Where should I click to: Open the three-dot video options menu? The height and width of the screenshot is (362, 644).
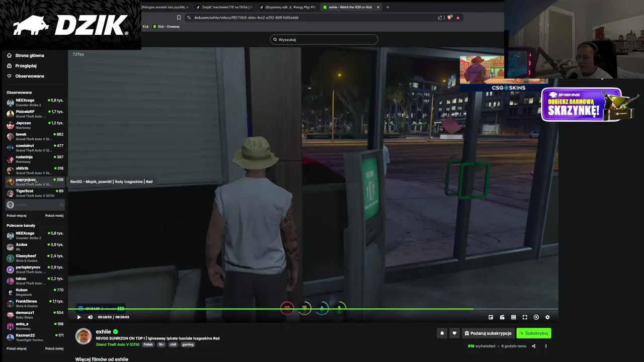(546, 346)
